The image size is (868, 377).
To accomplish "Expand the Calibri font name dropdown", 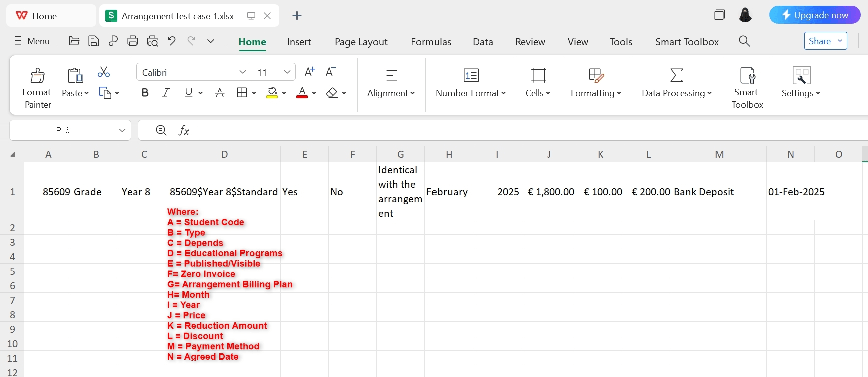I will (242, 72).
